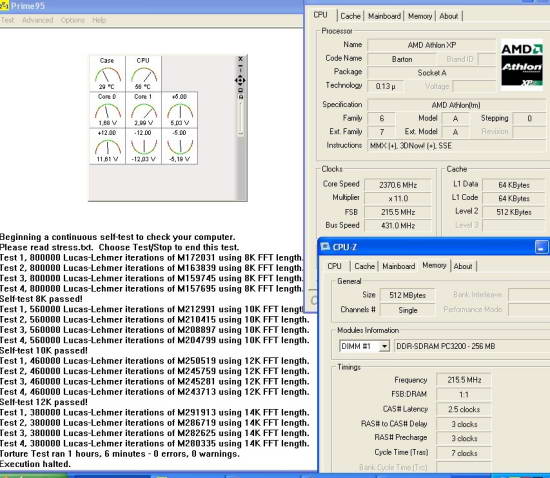This screenshot has height=478, width=550.
Task: Click the Instructions field MMX 3DNow SSE
Action: [456, 146]
